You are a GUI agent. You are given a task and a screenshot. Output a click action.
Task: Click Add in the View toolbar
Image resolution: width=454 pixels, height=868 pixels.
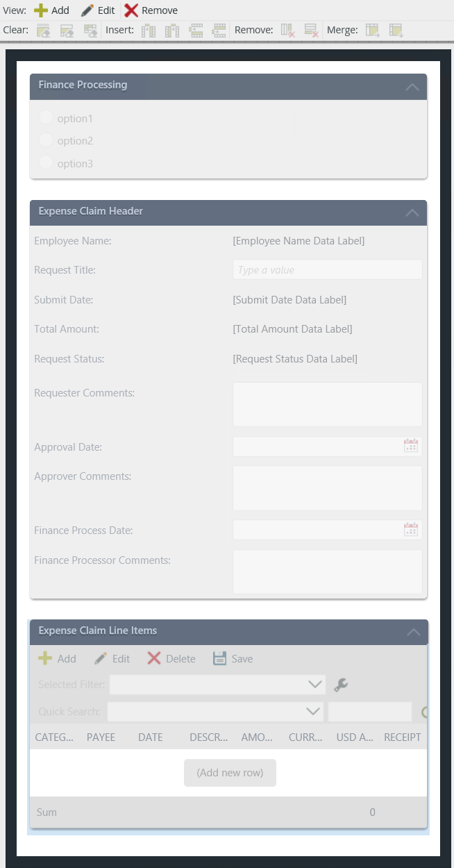51,10
